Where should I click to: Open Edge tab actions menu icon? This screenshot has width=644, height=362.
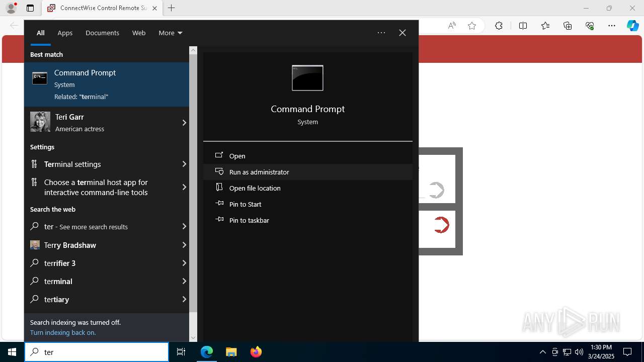point(30,8)
